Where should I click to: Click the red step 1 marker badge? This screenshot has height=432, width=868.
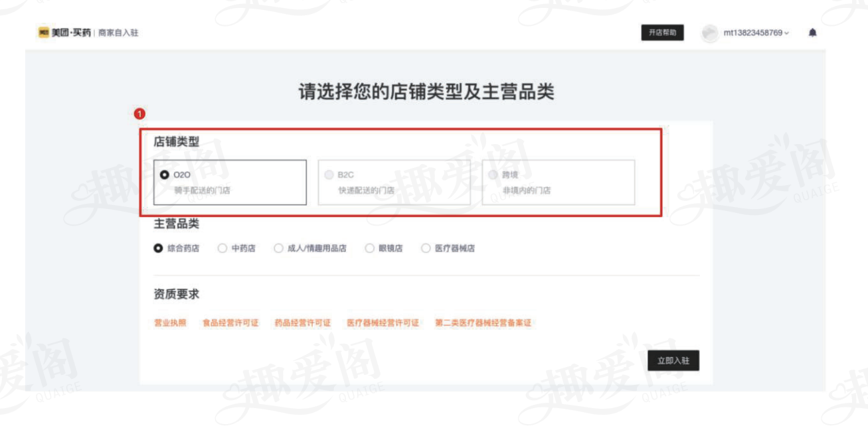pyautogui.click(x=139, y=114)
